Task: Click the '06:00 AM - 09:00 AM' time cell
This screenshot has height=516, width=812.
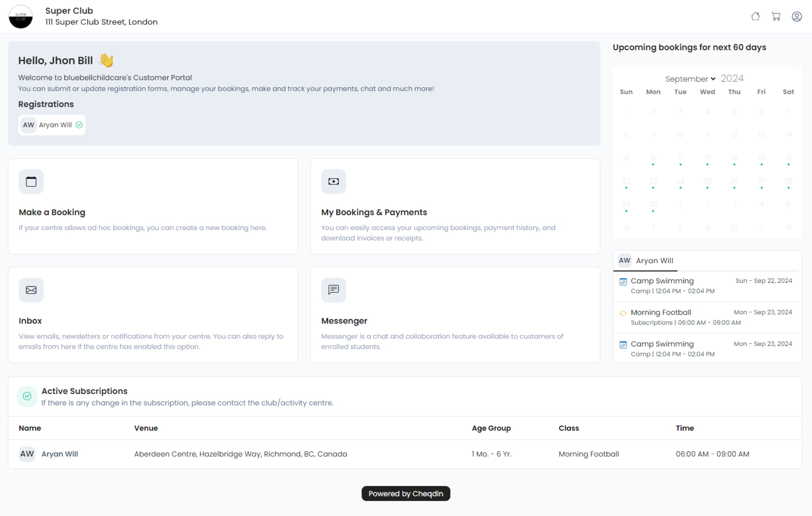Action: pos(712,454)
